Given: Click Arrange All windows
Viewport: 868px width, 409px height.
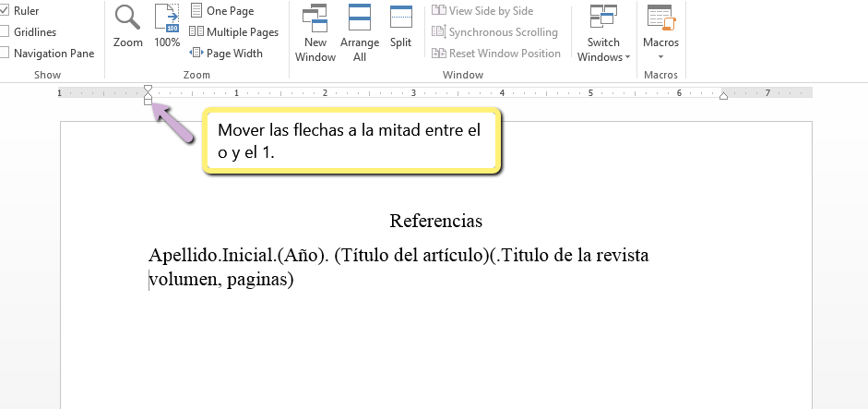Looking at the screenshot, I should point(360,32).
